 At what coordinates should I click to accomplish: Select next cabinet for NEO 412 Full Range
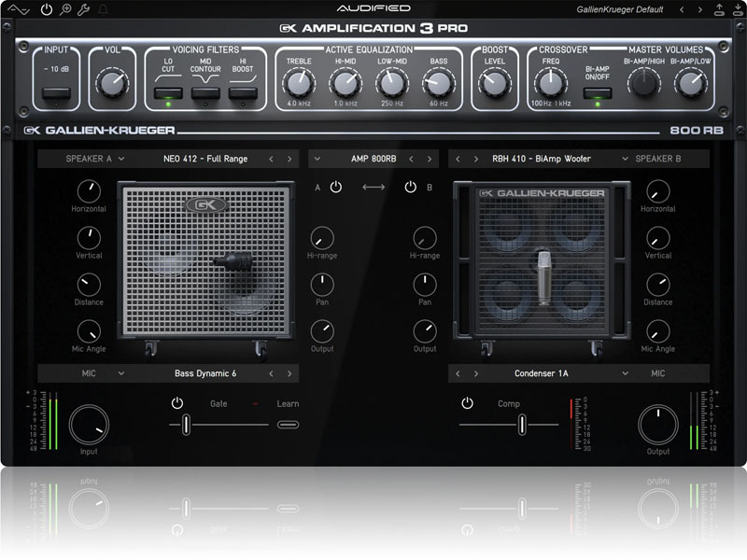(x=289, y=159)
